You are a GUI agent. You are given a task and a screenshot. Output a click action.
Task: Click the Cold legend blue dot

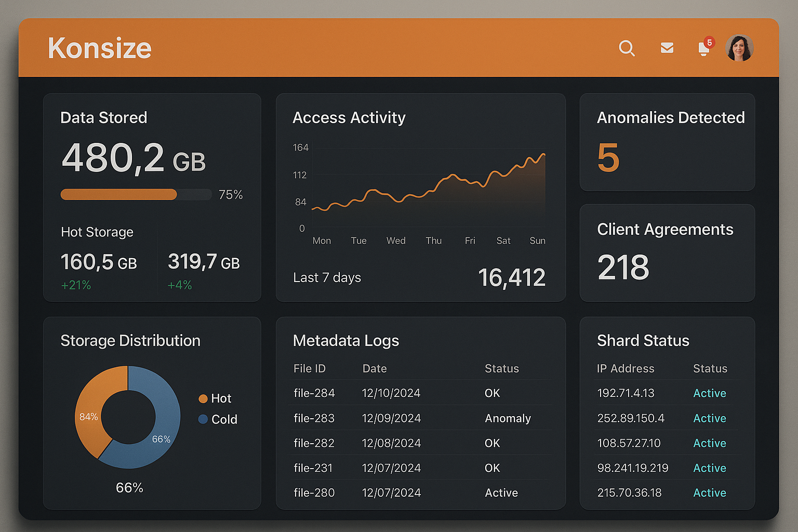(203, 419)
